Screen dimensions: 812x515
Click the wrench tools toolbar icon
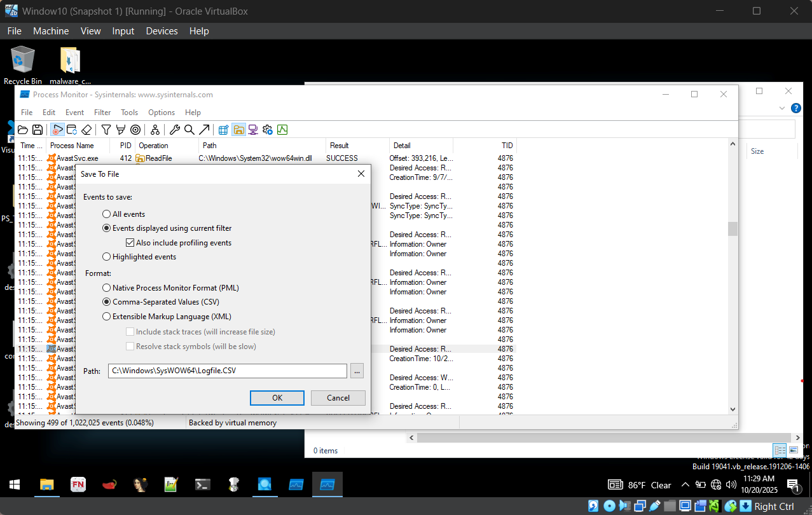pyautogui.click(x=175, y=130)
